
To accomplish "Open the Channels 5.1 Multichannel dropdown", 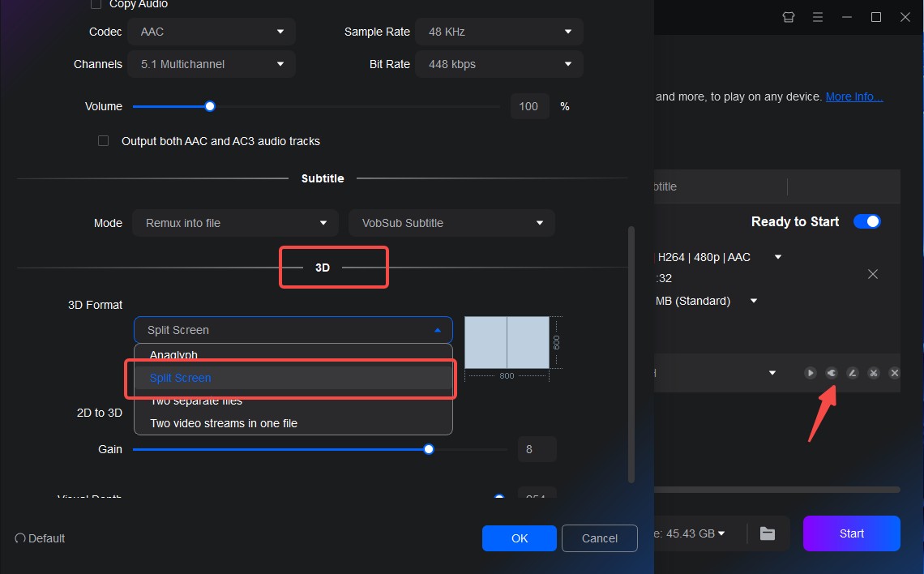I will click(x=212, y=64).
